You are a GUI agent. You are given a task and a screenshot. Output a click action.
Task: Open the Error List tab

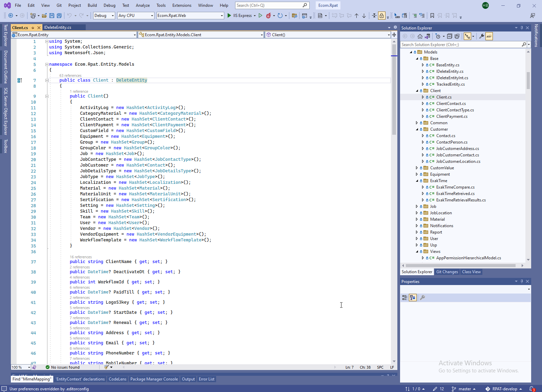point(206,379)
